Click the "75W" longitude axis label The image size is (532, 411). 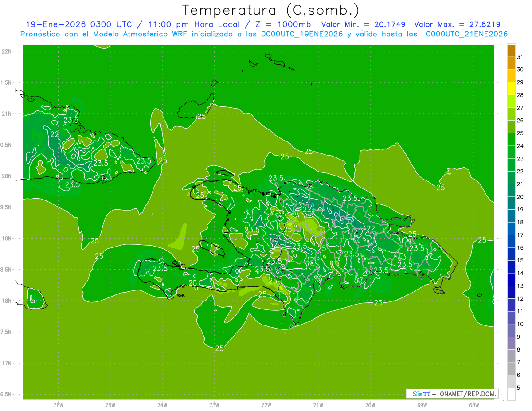point(110,405)
